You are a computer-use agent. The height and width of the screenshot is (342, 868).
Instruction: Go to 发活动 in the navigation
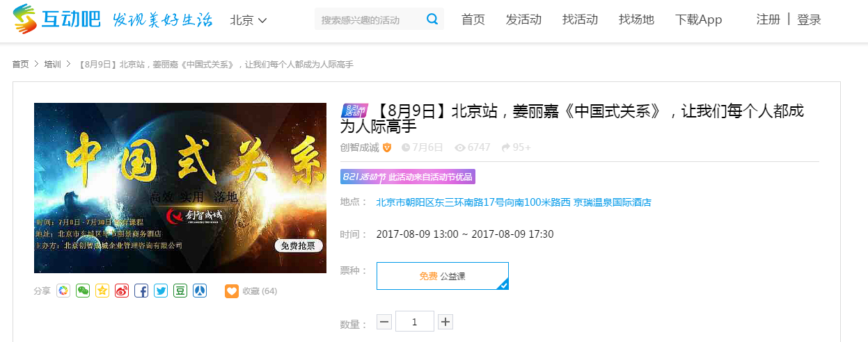pyautogui.click(x=523, y=19)
